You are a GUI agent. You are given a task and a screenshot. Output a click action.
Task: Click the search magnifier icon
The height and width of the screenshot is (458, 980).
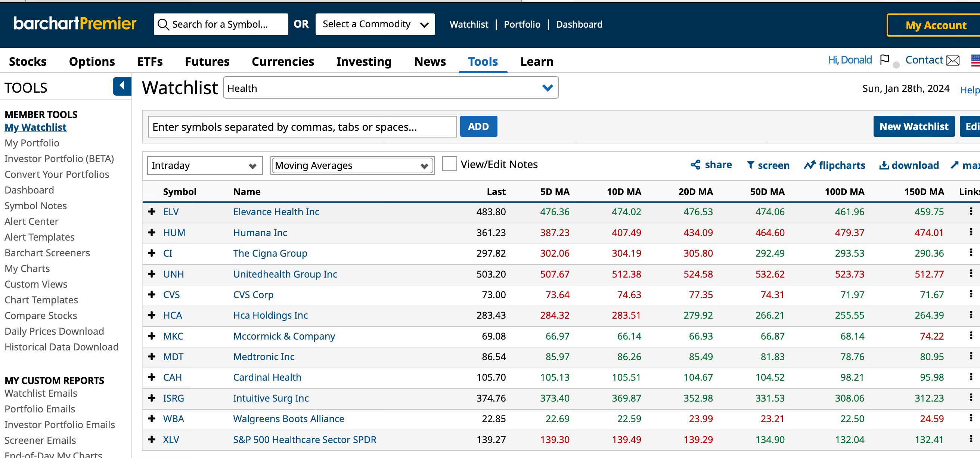[163, 24]
